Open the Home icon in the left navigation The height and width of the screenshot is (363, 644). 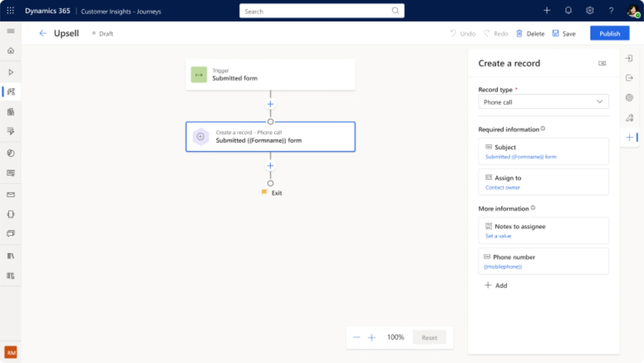[11, 51]
